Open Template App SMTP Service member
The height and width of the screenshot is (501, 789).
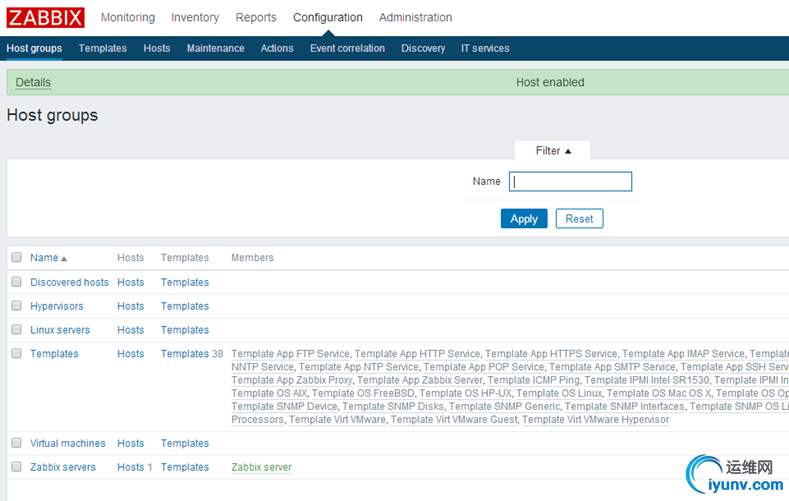click(612, 367)
